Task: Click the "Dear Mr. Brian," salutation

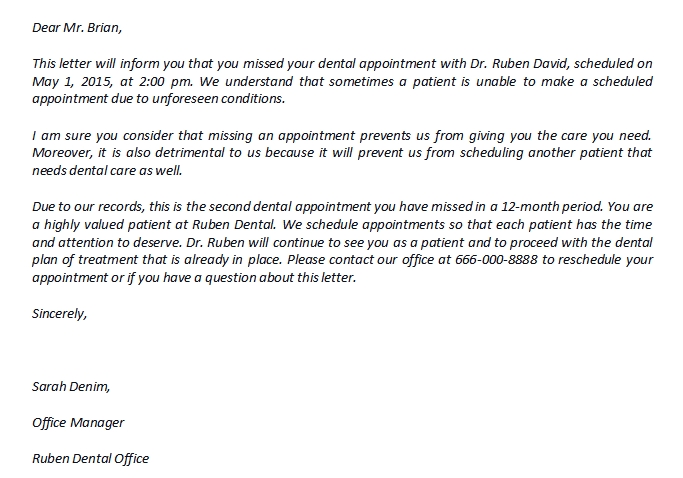Action: (81, 28)
